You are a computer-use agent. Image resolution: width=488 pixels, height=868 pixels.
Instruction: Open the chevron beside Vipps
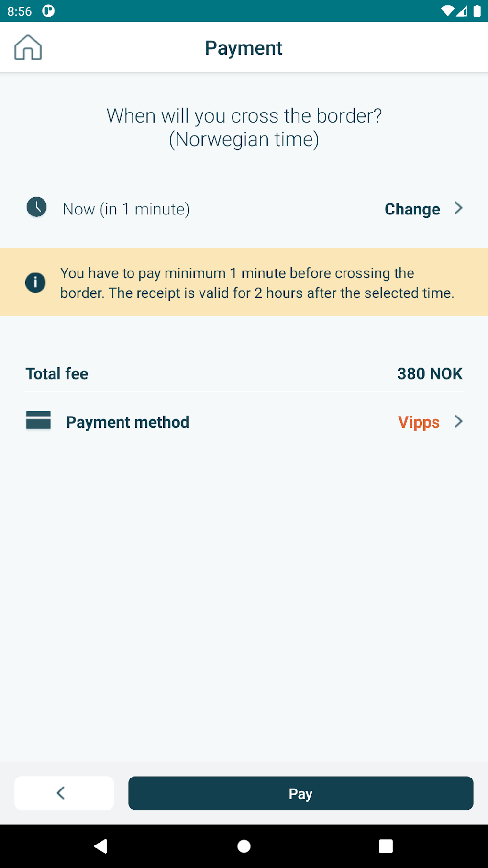458,421
